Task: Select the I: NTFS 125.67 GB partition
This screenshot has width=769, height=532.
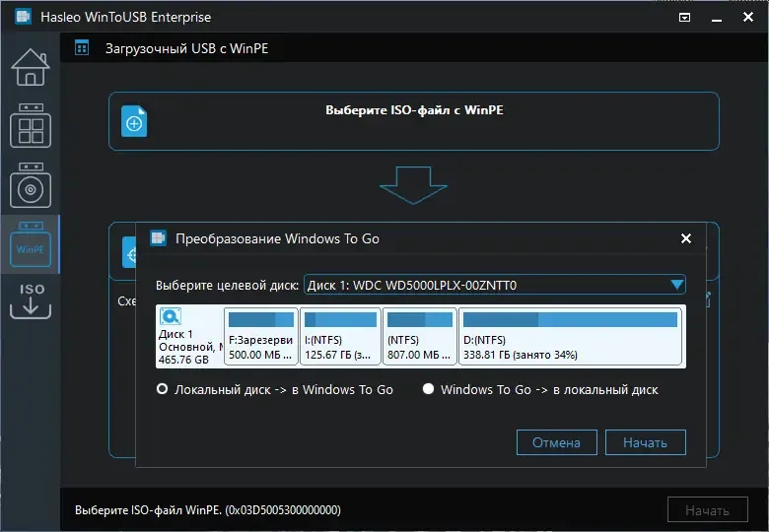Action: [x=339, y=337]
